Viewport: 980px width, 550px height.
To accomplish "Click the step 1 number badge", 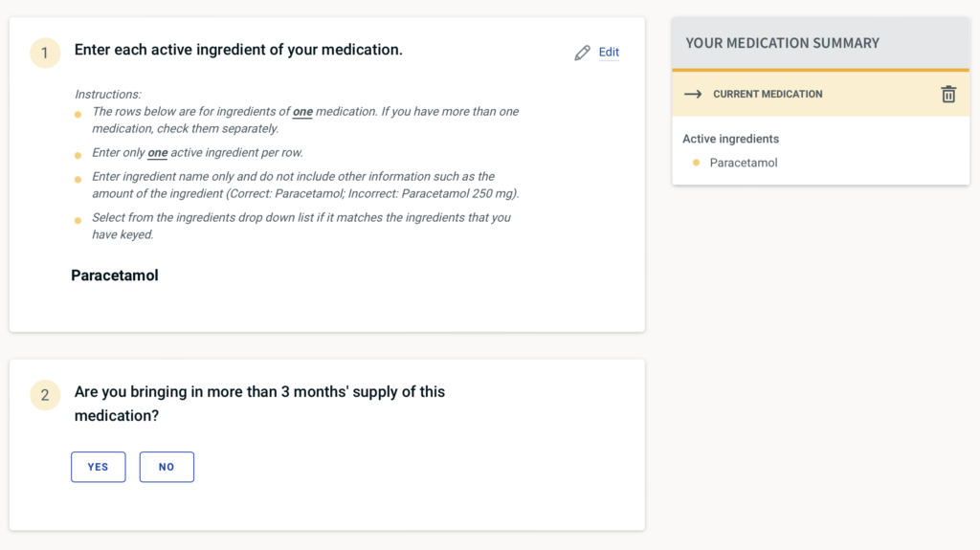I will (45, 53).
